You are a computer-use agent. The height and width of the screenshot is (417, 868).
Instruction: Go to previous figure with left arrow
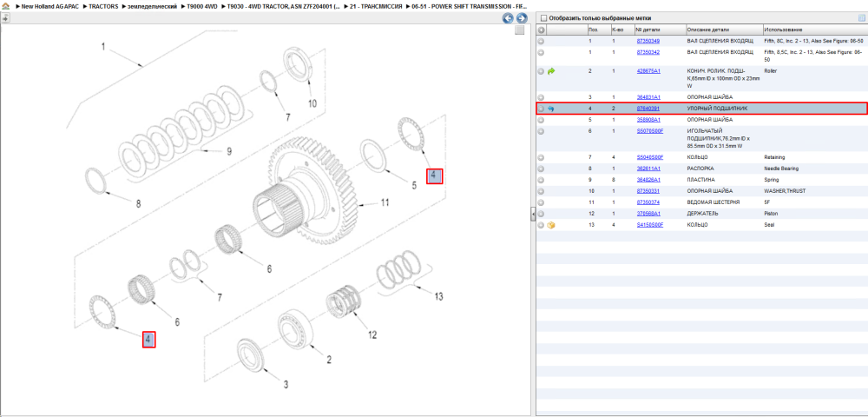coord(508,18)
